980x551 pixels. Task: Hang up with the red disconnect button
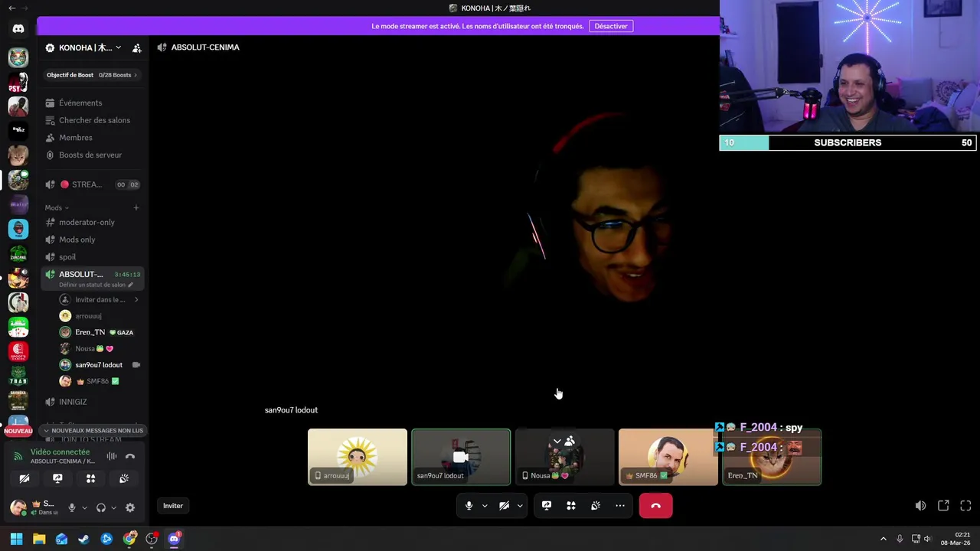coord(656,506)
